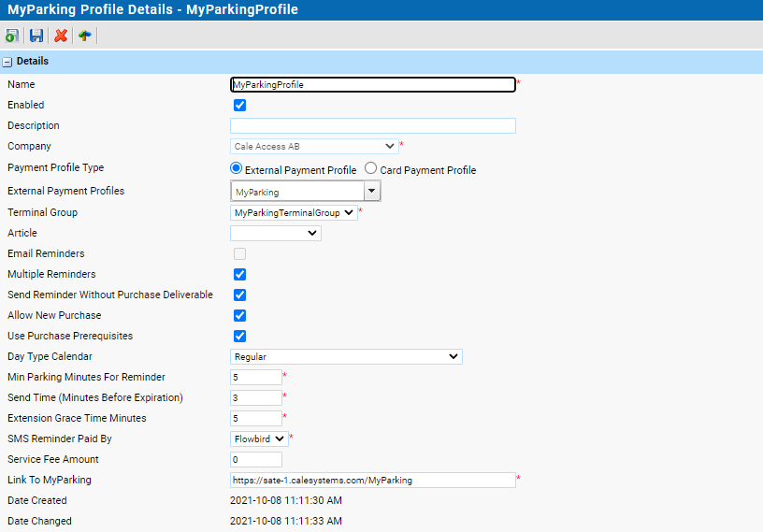The width and height of the screenshot is (763, 532).
Task: Save the profile with the floppy disk icon
Action: point(36,36)
